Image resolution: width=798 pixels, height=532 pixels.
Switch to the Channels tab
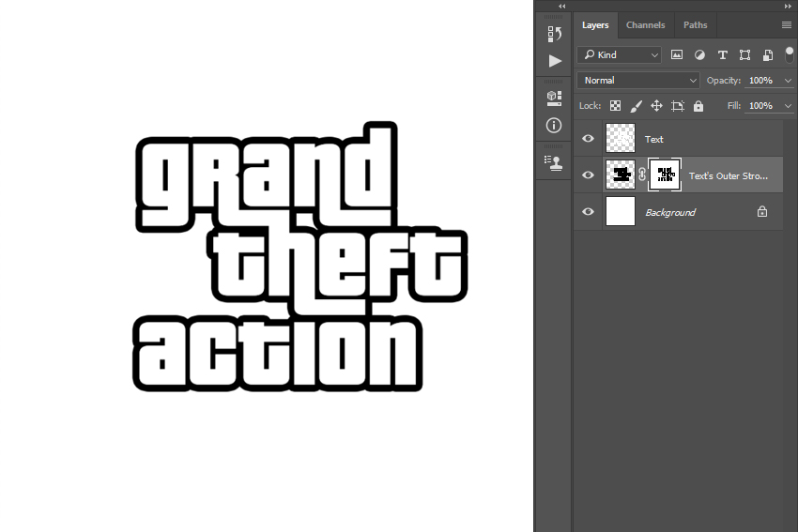click(x=645, y=25)
